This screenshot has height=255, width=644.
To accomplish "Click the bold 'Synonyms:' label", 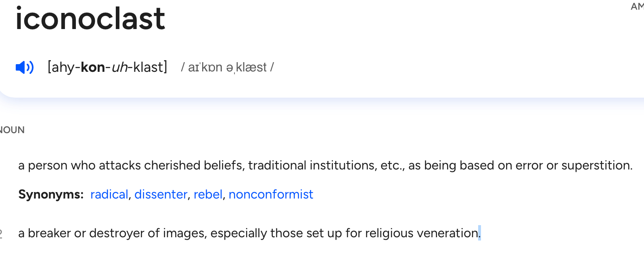I will (51, 194).
